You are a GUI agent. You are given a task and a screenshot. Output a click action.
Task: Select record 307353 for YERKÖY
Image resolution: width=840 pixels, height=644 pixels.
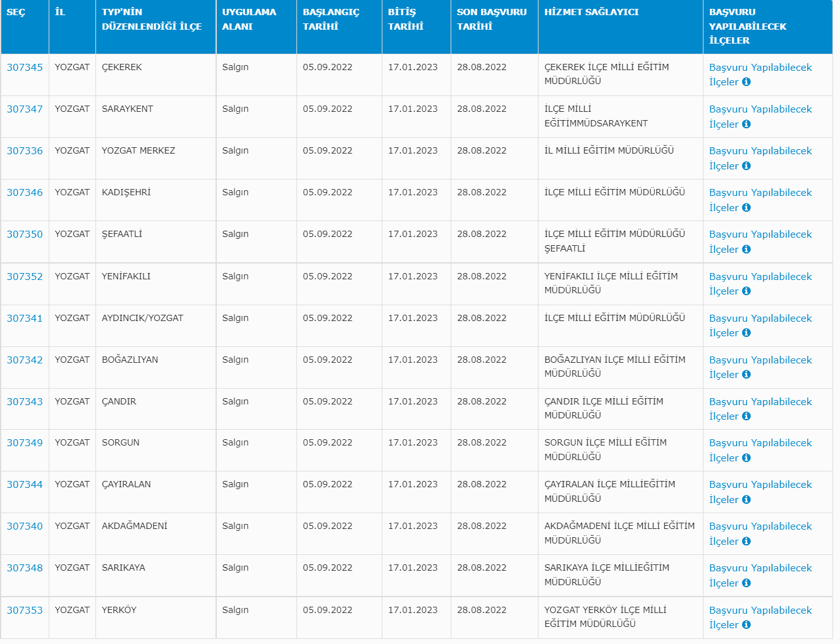pyautogui.click(x=25, y=611)
